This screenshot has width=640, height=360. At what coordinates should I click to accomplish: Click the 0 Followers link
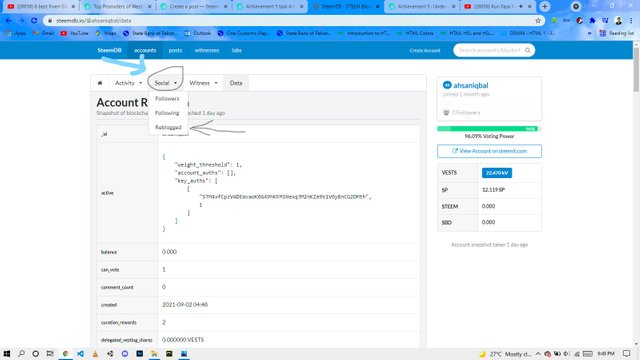(466, 112)
